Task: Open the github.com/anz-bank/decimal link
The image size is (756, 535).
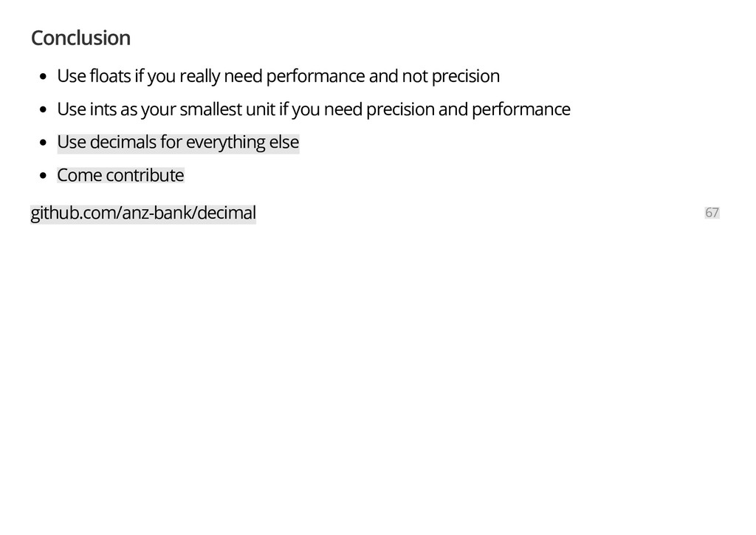Action: [143, 214]
